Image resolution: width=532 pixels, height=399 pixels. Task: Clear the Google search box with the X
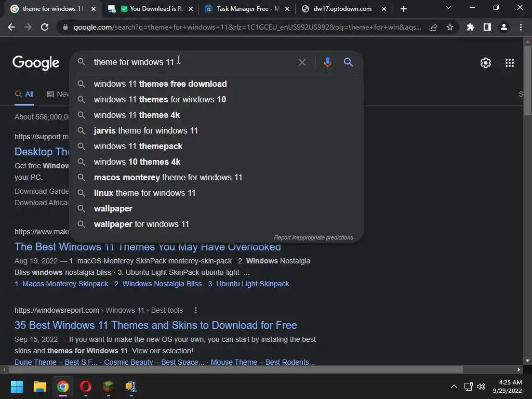coord(302,62)
